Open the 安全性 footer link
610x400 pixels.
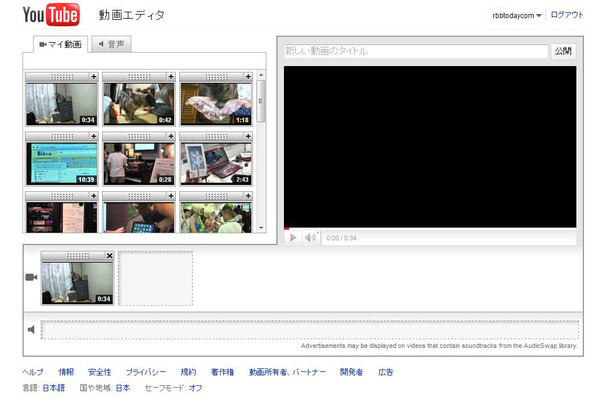click(x=100, y=372)
